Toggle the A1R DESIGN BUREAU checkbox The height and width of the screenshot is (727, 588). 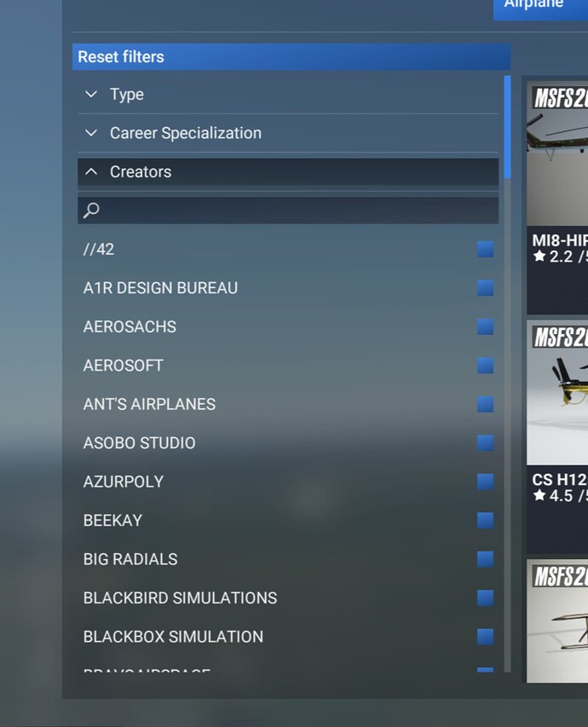point(485,288)
